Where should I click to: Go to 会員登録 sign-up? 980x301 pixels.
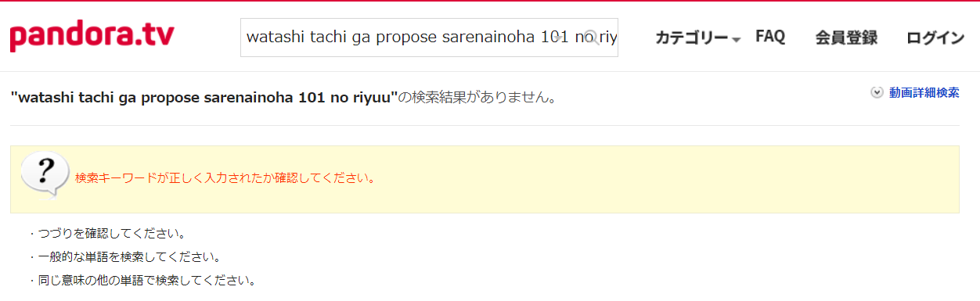[x=846, y=38]
